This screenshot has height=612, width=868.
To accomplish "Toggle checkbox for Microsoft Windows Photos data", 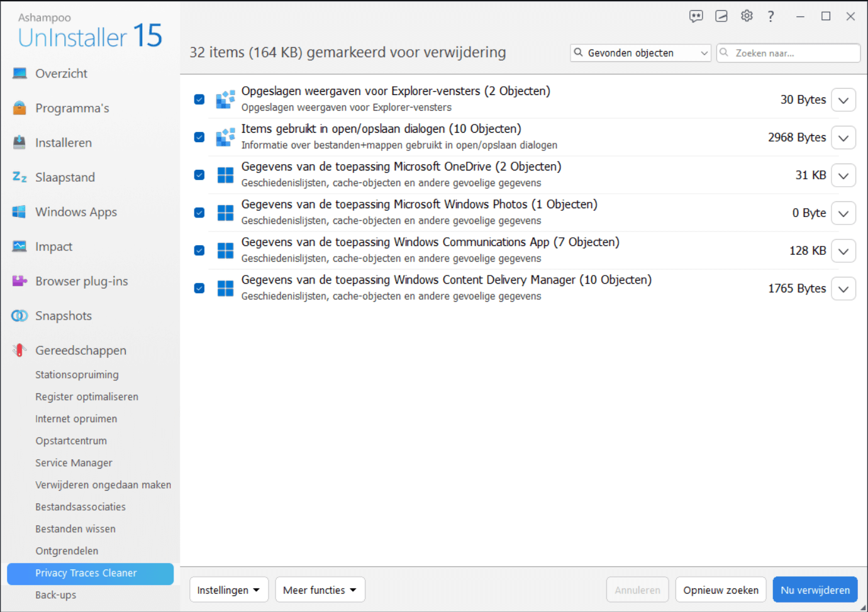I will [199, 213].
